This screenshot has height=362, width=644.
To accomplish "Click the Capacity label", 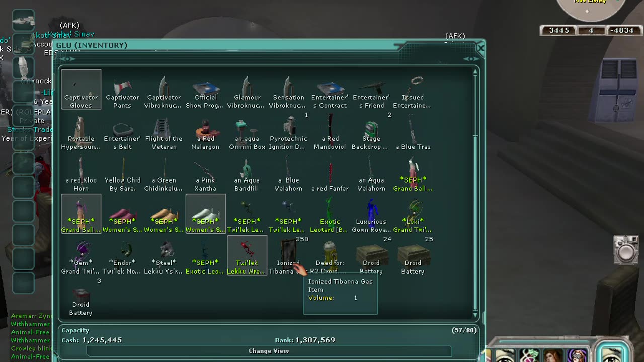I will pos(75,330).
